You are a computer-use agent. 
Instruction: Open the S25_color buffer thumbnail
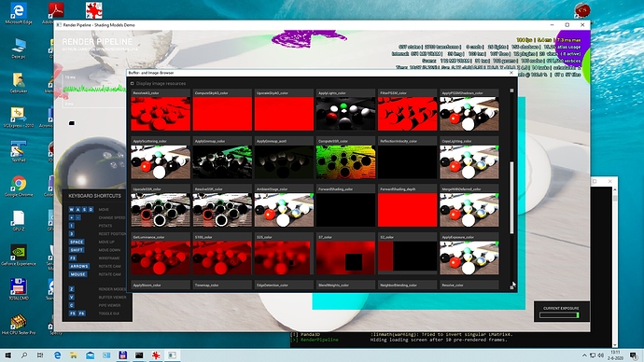(284, 258)
